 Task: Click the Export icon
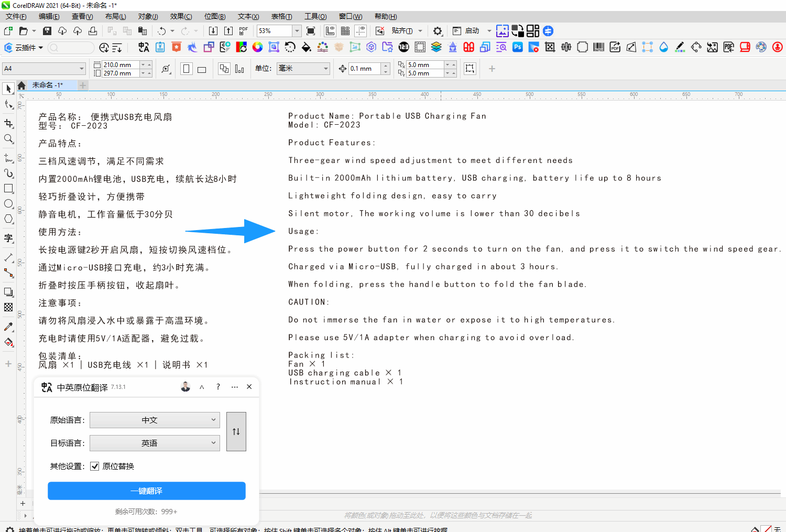[x=228, y=31]
